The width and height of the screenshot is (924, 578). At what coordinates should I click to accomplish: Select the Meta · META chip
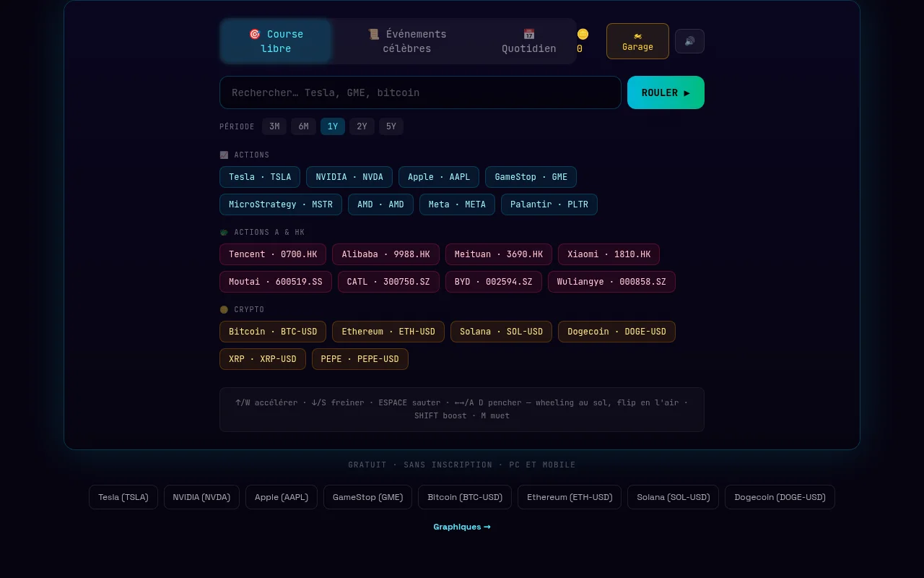(457, 204)
